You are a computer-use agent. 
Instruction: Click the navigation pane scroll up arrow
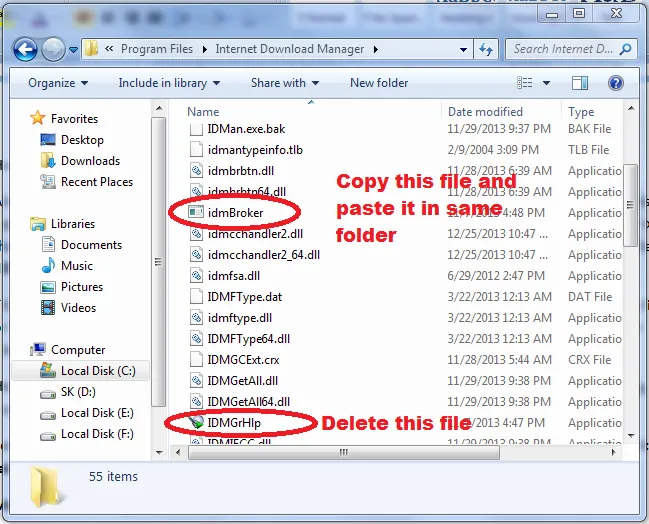click(x=159, y=109)
